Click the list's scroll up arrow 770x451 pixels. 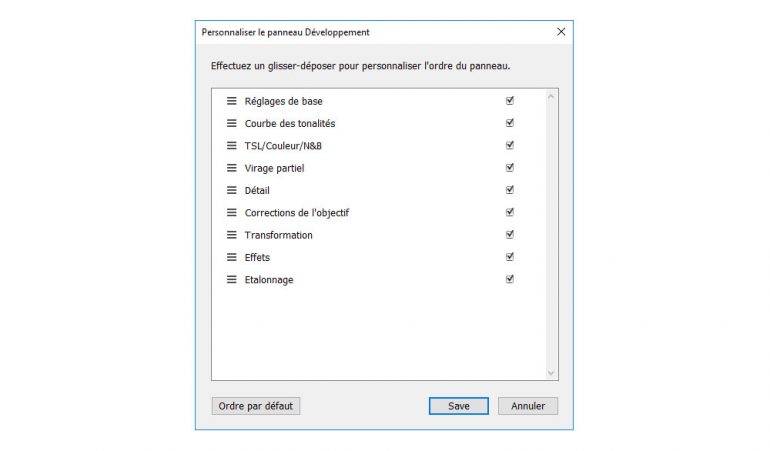[x=550, y=97]
